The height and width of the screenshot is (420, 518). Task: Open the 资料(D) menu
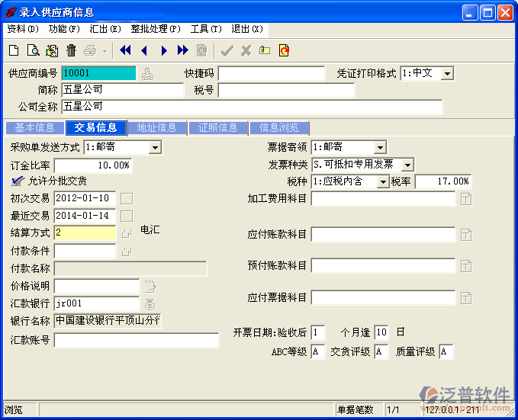23,30
